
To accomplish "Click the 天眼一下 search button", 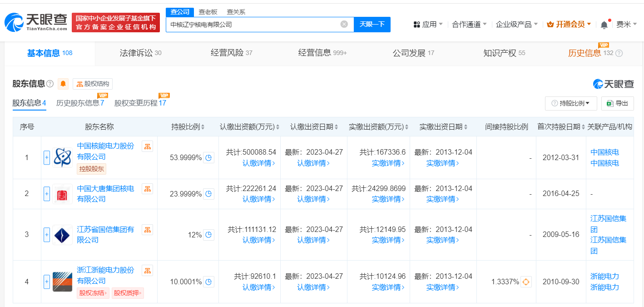I will [372, 24].
